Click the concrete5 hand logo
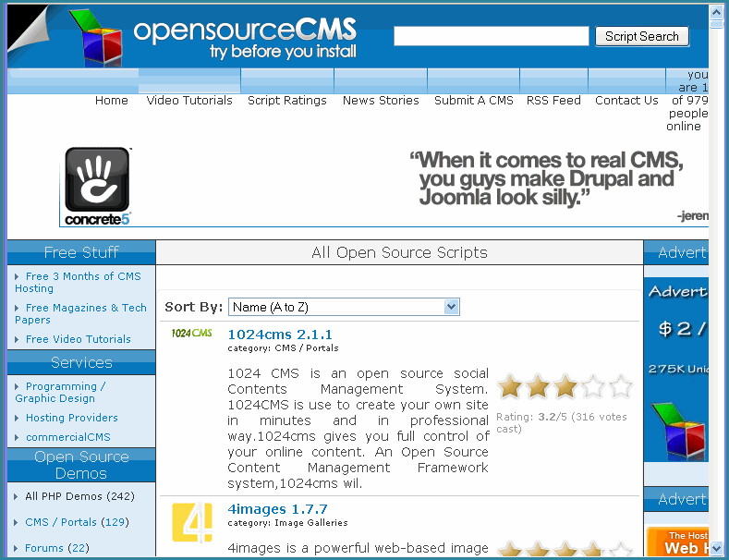 coord(97,186)
